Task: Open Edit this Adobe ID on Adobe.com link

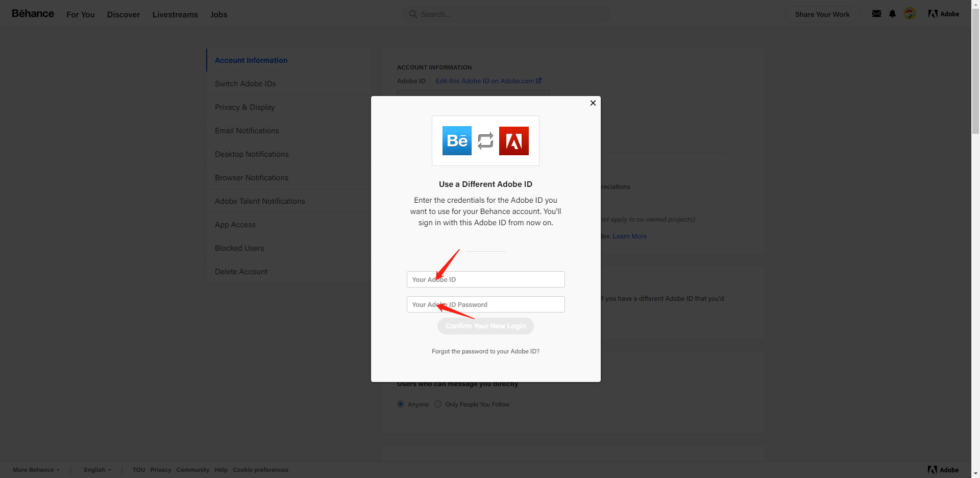Action: [x=488, y=81]
